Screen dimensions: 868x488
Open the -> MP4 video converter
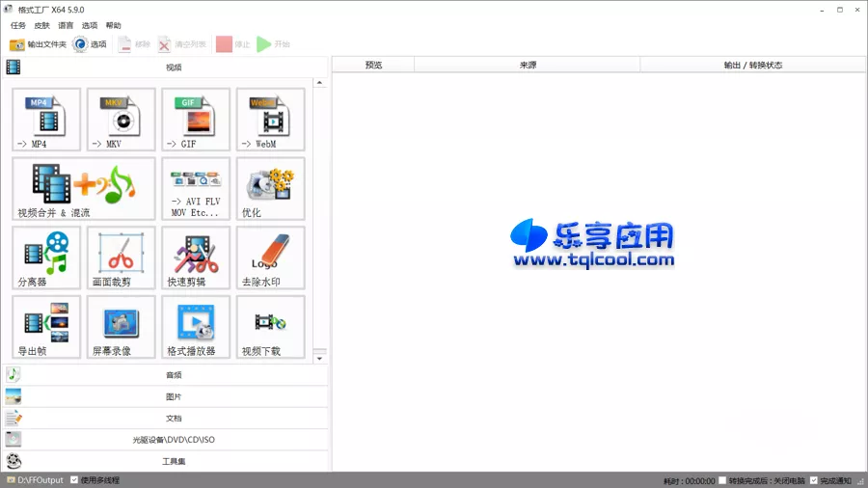[x=46, y=120]
